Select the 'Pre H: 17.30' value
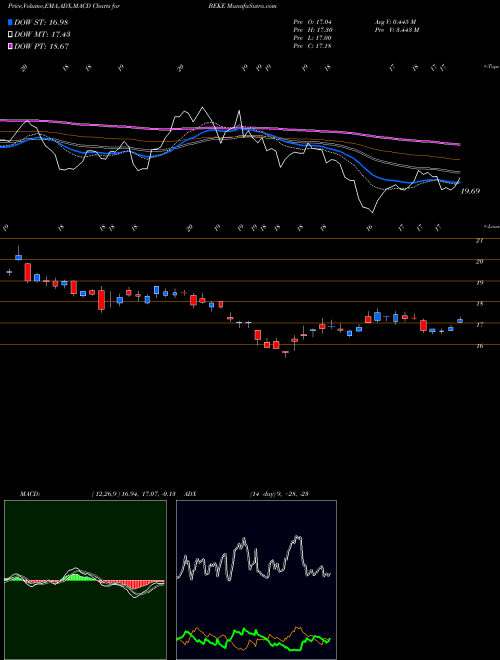Viewport: 500px width, 660px height. pos(313,30)
